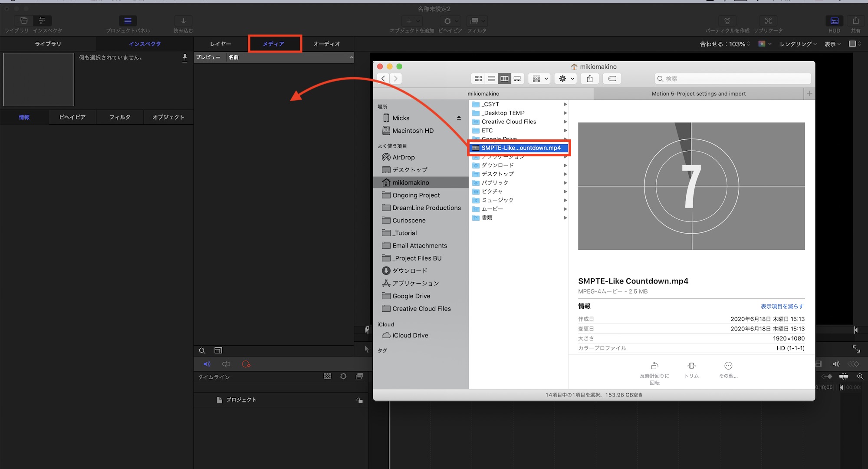The height and width of the screenshot is (469, 868).
Task: Click the 読み込む import icon
Action: click(183, 21)
